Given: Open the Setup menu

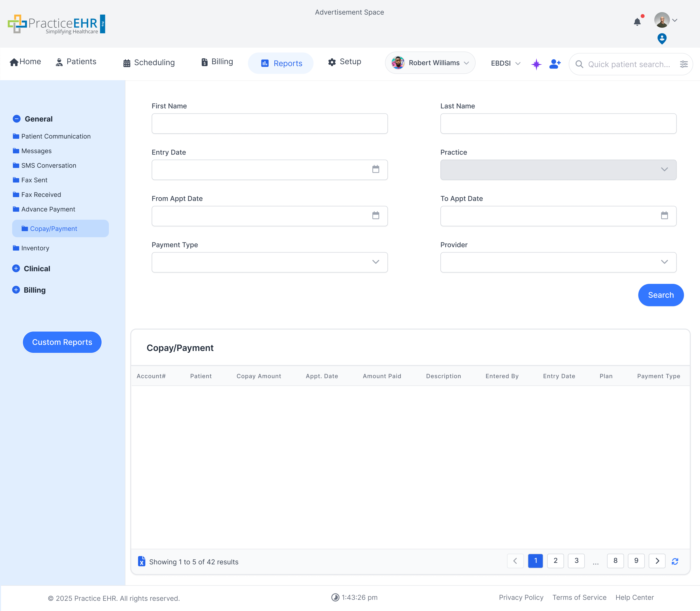Looking at the screenshot, I should point(344,62).
